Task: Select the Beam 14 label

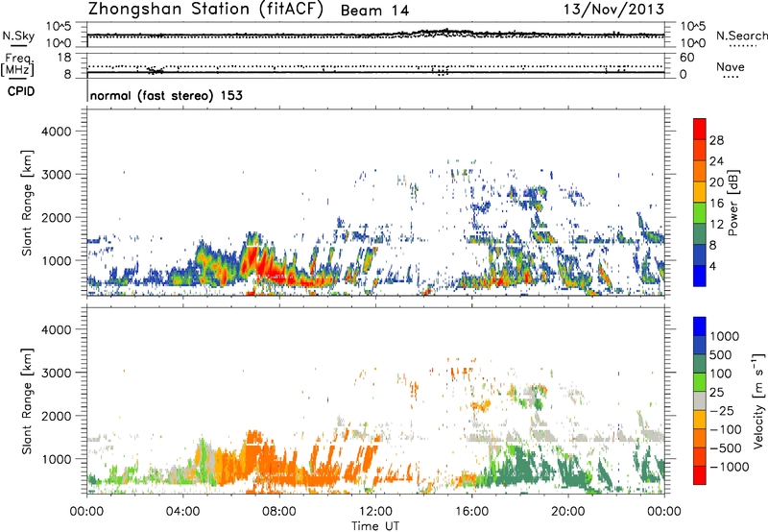Action: pyautogui.click(x=374, y=11)
